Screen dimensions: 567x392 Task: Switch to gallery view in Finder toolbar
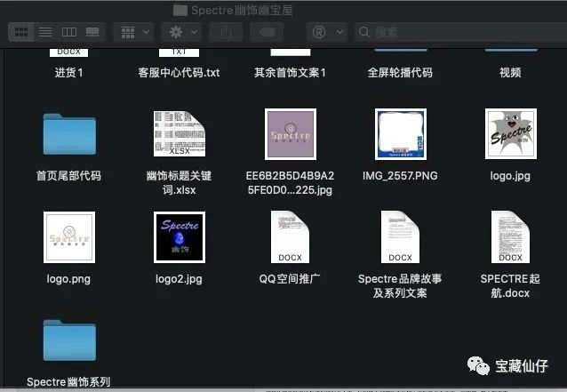pyautogui.click(x=92, y=32)
